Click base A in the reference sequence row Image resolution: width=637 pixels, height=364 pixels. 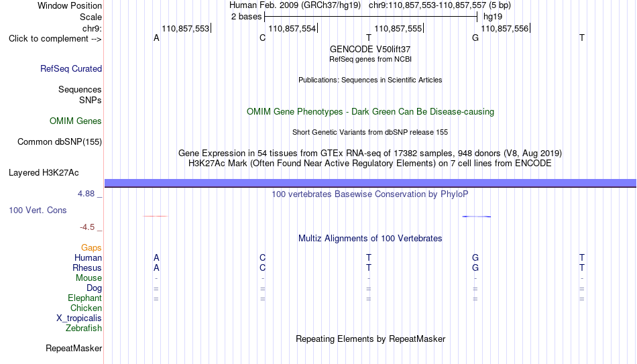coord(156,38)
